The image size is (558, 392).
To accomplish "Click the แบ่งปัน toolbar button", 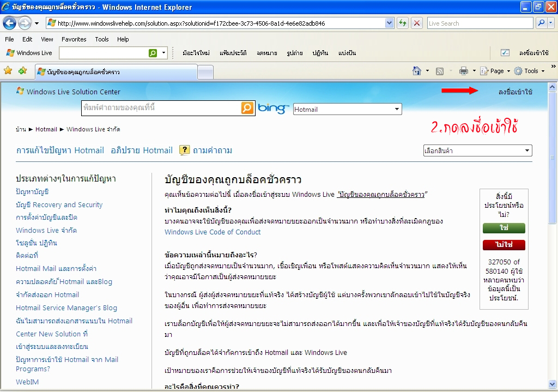I will coord(347,53).
